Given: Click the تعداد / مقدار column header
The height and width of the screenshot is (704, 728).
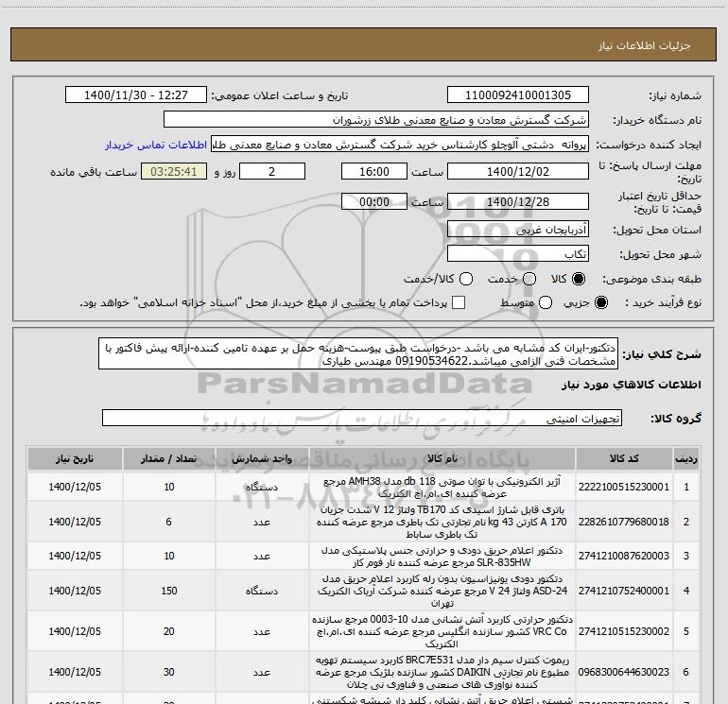Looking at the screenshot, I should (x=169, y=459).
